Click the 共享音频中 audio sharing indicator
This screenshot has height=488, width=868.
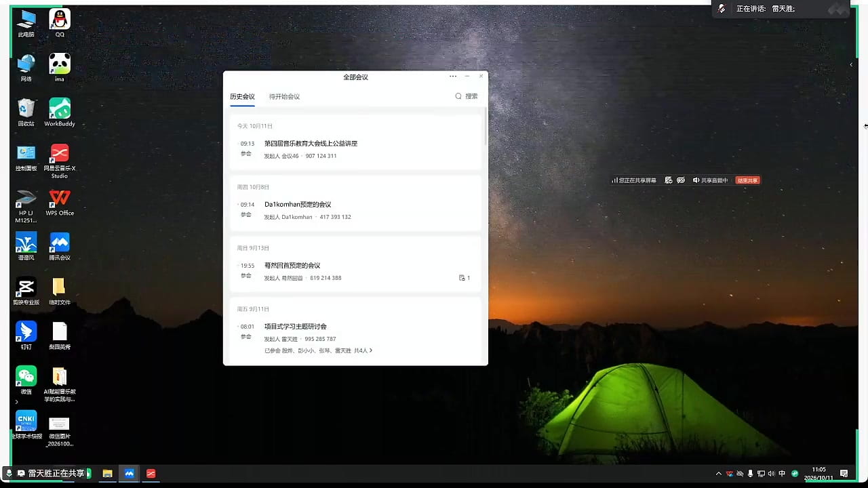pyautogui.click(x=711, y=180)
